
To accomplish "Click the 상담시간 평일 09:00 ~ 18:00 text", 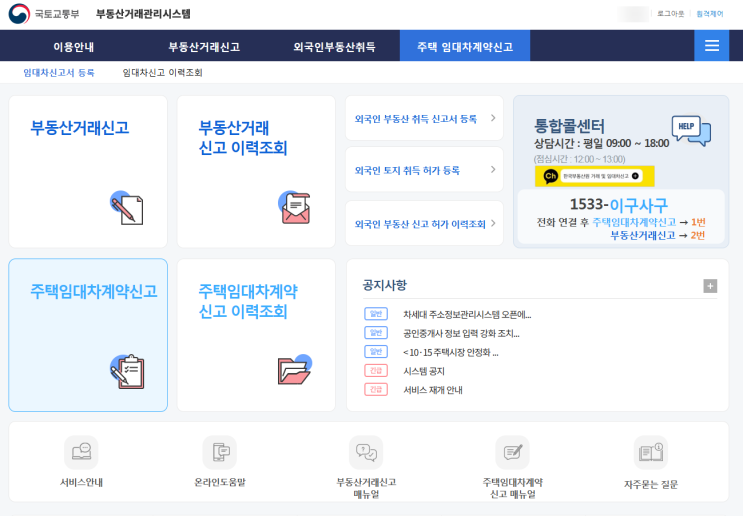I will pos(601,144).
